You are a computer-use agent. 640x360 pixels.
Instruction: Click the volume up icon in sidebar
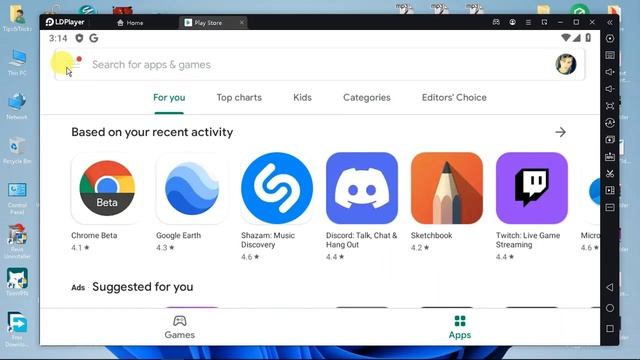coord(610,72)
